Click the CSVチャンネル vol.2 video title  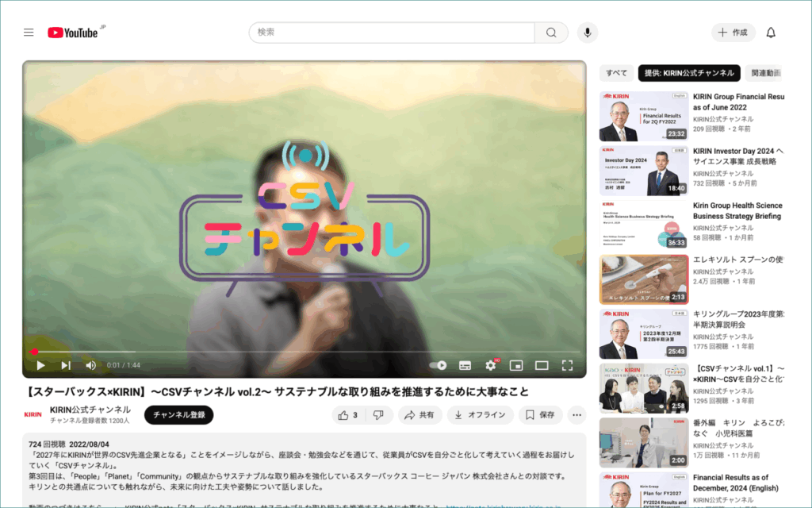click(x=277, y=392)
